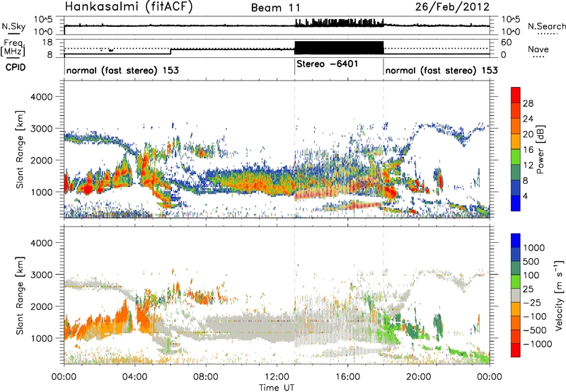This screenshot has width=566, height=392.
Task: Click the light green Power colorbar segment
Action: tap(516, 156)
